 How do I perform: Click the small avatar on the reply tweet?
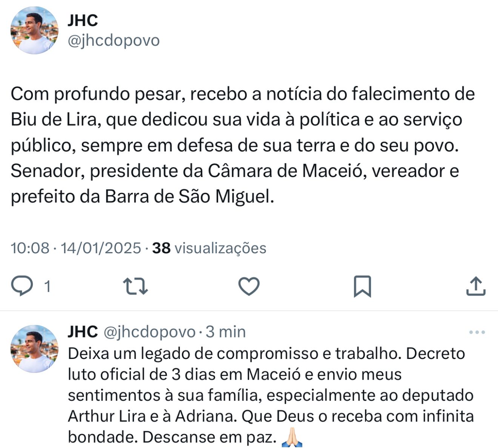click(34, 349)
